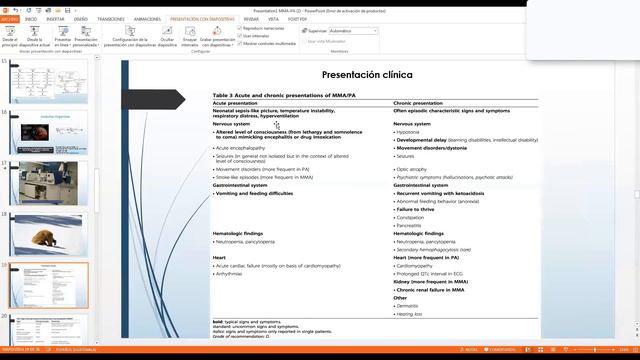This screenshot has width=640, height=360.
Task: Click the zoom percentage in status bar
Action: pos(624,350)
